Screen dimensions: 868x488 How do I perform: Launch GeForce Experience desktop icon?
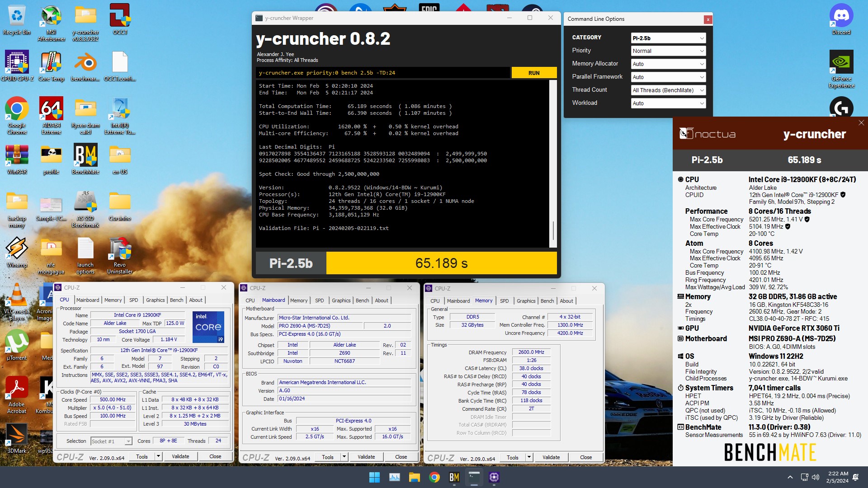(x=841, y=69)
